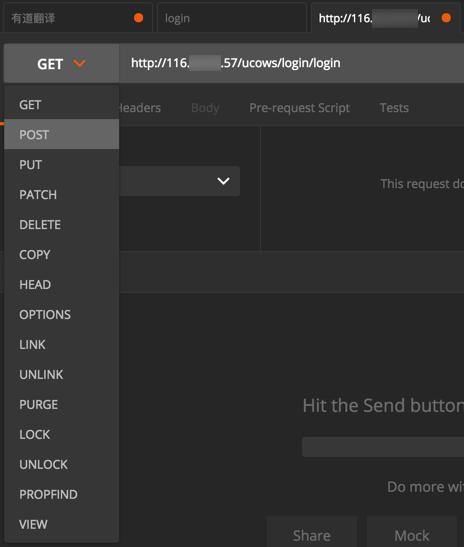464x547 pixels.
Task: Choose LOCK from the method list
Action: tap(61, 435)
